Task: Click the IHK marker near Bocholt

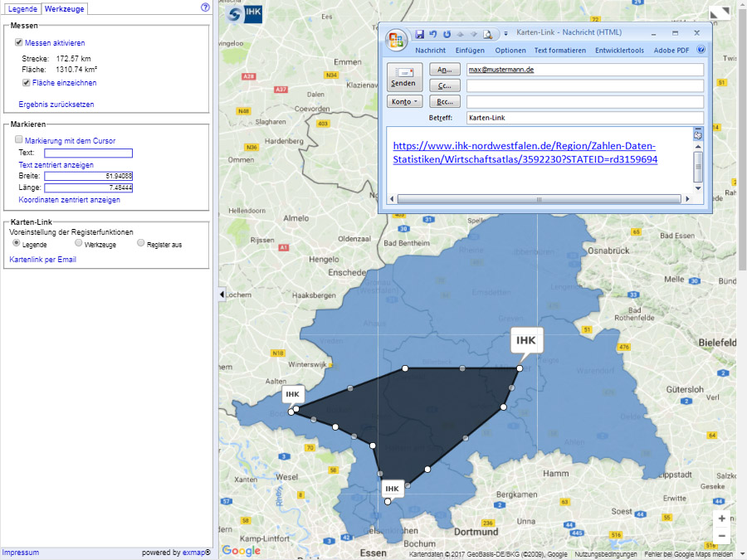Action: pyautogui.click(x=292, y=394)
